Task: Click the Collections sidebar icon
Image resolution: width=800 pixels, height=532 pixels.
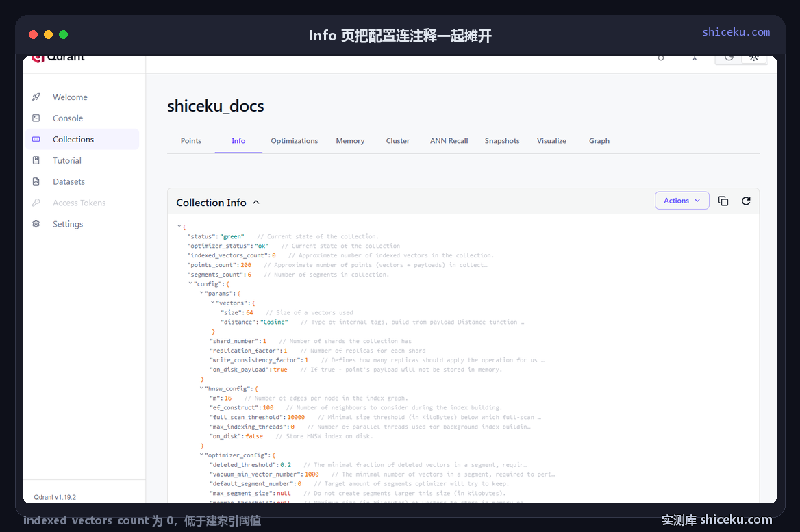Action: point(36,139)
